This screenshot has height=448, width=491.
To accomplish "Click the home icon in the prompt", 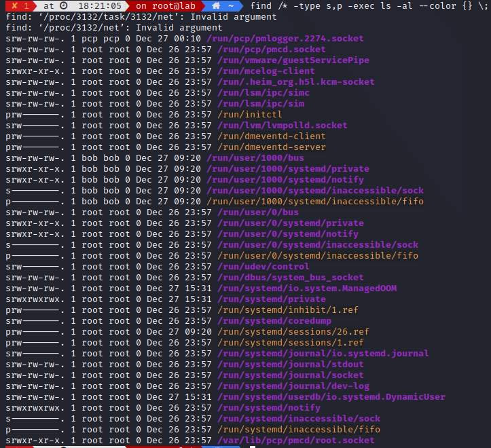I will coord(216,5).
